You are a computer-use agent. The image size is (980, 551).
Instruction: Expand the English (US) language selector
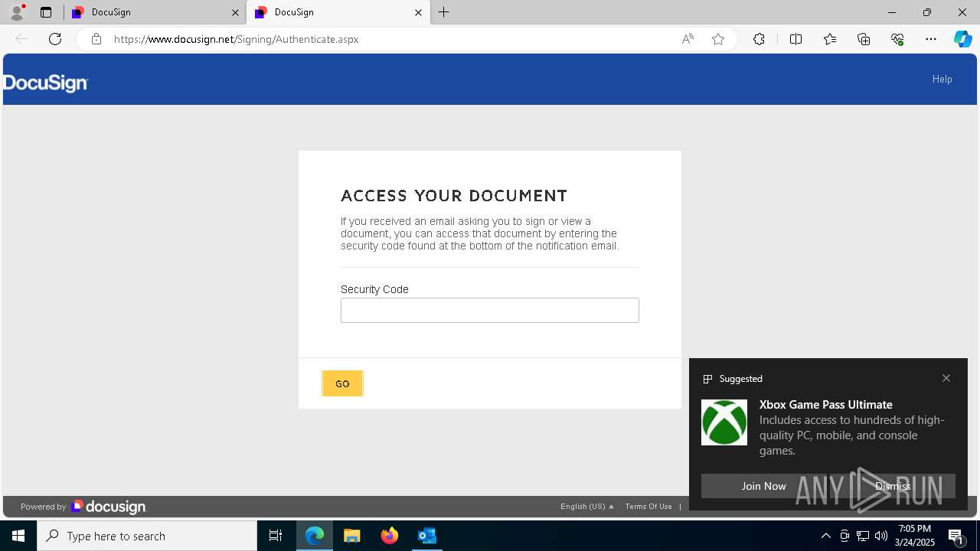point(587,507)
